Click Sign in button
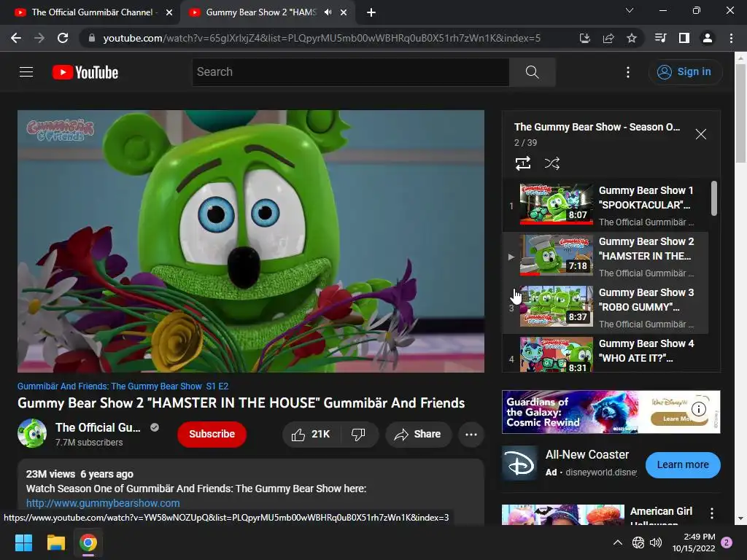The height and width of the screenshot is (560, 747). pyautogui.click(x=685, y=72)
